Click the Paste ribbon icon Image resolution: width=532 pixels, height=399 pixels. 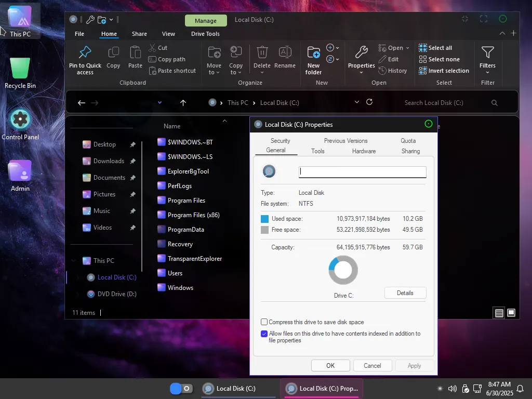(x=135, y=52)
